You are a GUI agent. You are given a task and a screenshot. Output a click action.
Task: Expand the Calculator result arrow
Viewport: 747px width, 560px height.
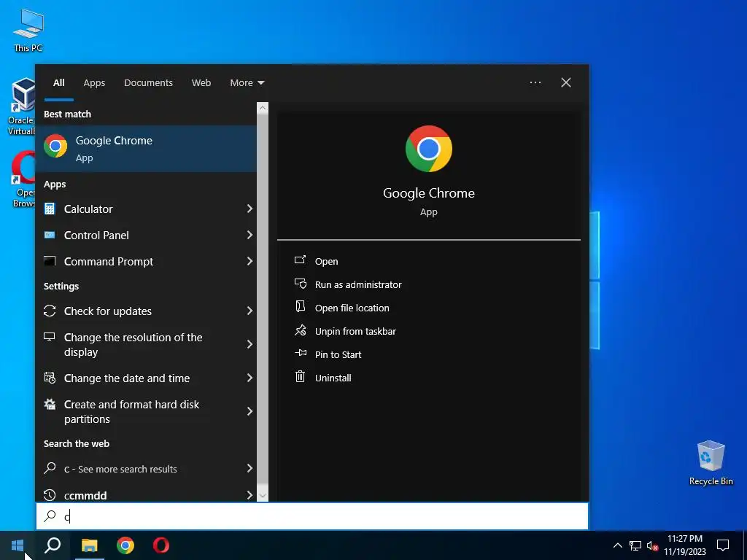[x=249, y=209]
